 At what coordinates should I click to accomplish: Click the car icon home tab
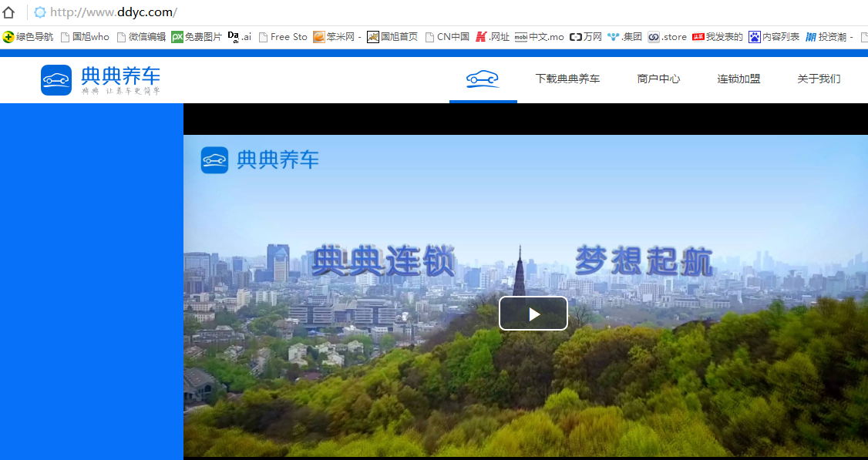click(483, 79)
